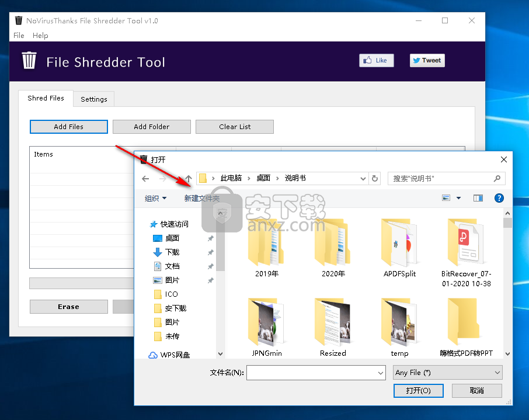Select the 2020年 folder
529x420 pixels.
pyautogui.click(x=333, y=248)
